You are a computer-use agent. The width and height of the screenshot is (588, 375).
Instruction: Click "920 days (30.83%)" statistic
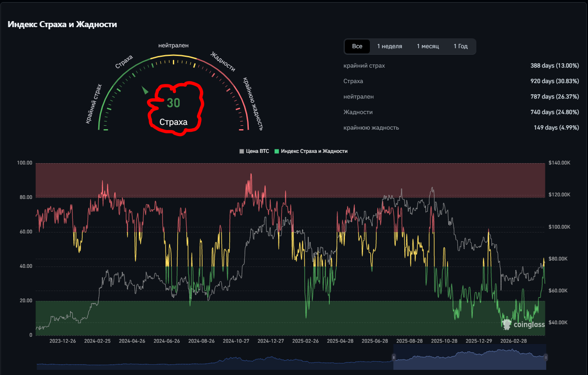click(554, 81)
